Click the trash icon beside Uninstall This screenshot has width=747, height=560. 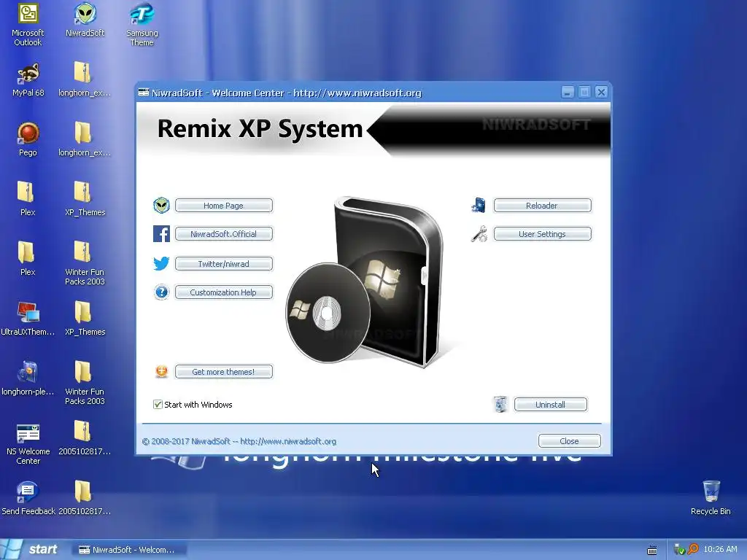click(x=500, y=404)
